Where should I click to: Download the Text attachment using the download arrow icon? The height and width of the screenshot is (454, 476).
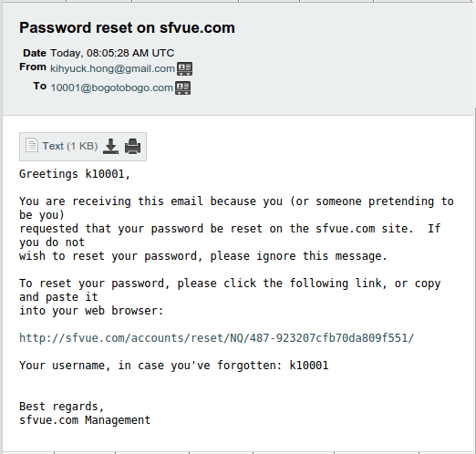coord(110,146)
